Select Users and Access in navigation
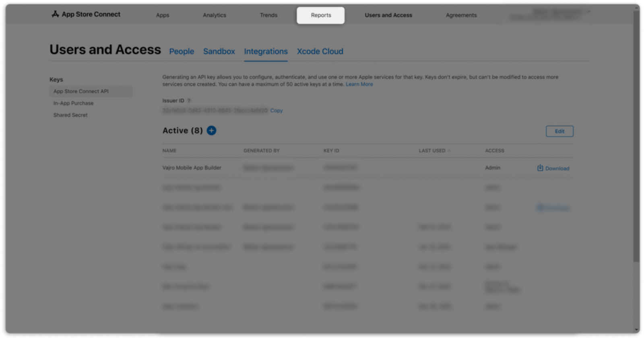Image resolution: width=644 pixels, height=339 pixels. [x=388, y=15]
